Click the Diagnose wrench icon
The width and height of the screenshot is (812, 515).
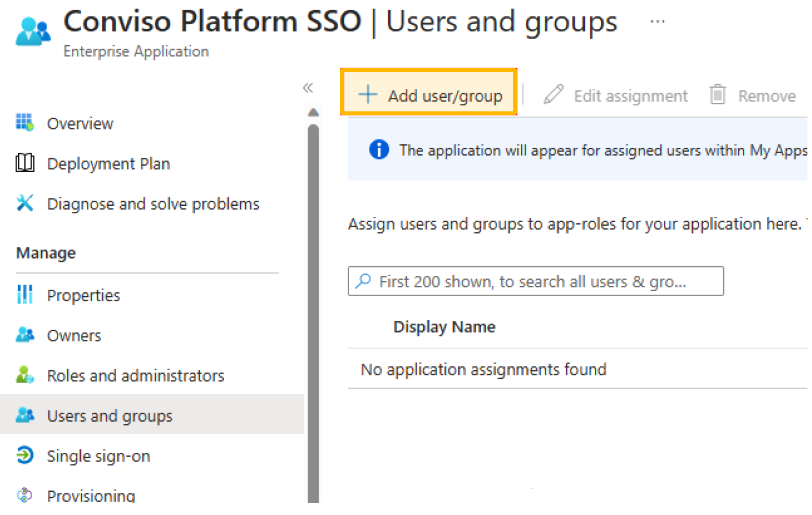click(x=24, y=203)
